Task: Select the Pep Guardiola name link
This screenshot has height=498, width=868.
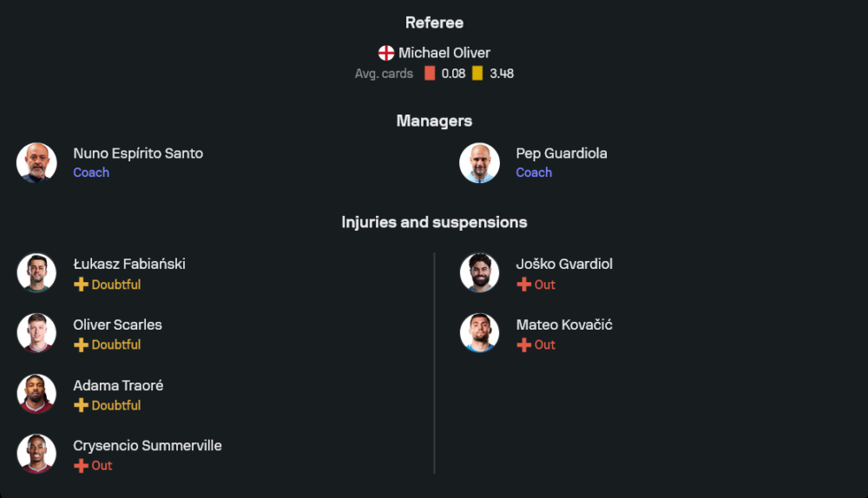Action: coord(562,154)
